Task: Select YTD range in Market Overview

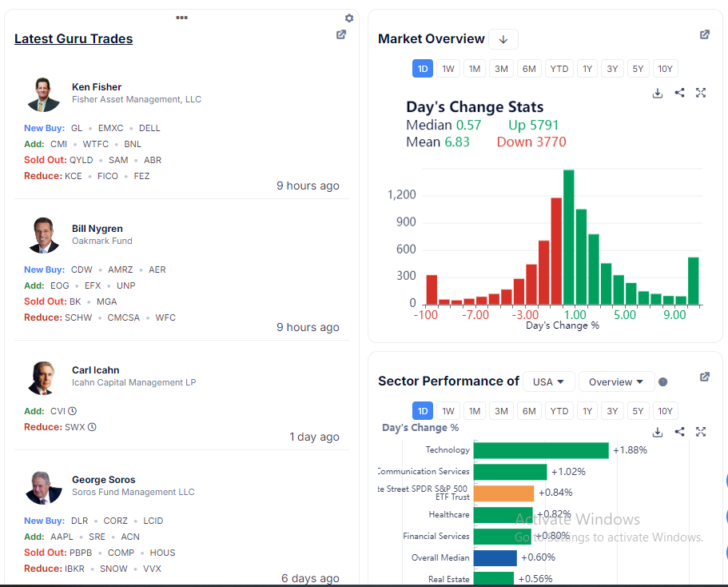Action: pos(559,69)
